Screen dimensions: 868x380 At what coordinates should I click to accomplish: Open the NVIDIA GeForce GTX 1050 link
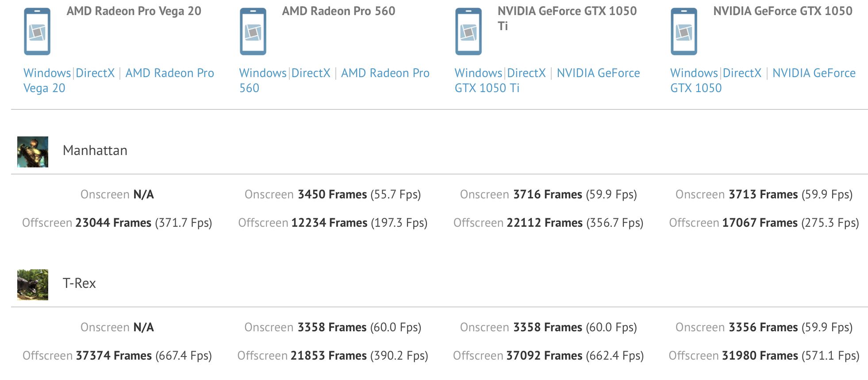[814, 73]
